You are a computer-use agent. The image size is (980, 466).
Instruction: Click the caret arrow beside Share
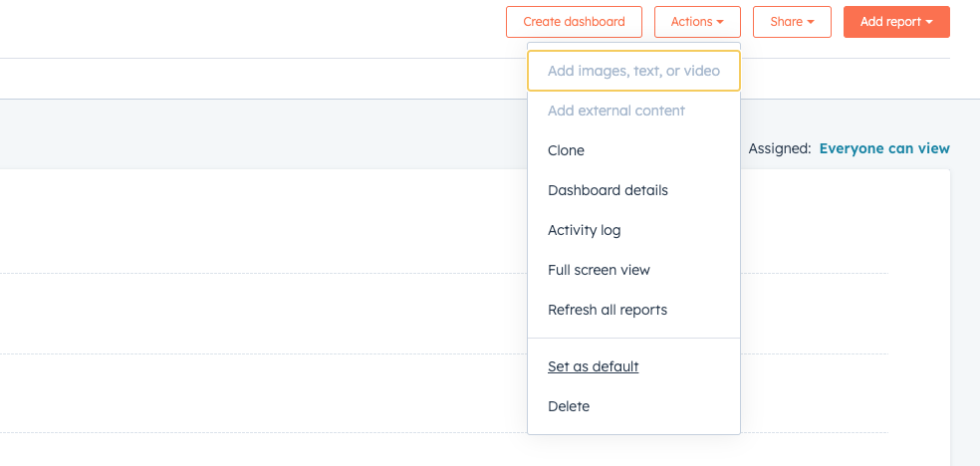811,23
